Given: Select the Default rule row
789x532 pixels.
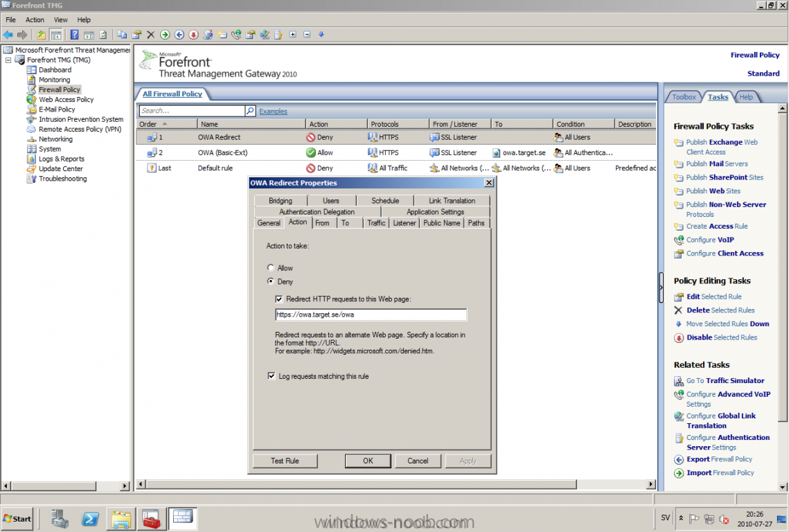Looking at the screenshot, I should 396,168.
